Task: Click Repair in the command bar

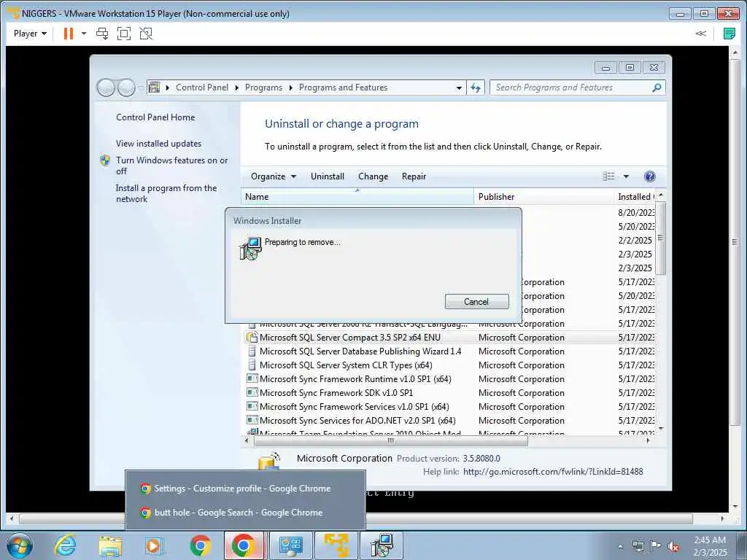Action: [414, 176]
